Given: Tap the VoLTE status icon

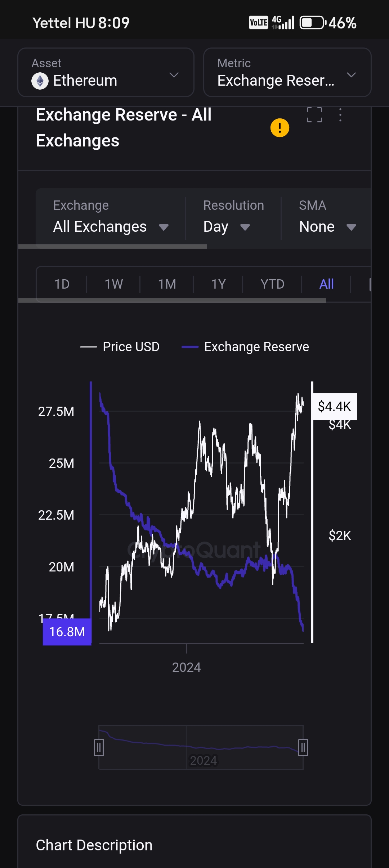Looking at the screenshot, I should (259, 23).
